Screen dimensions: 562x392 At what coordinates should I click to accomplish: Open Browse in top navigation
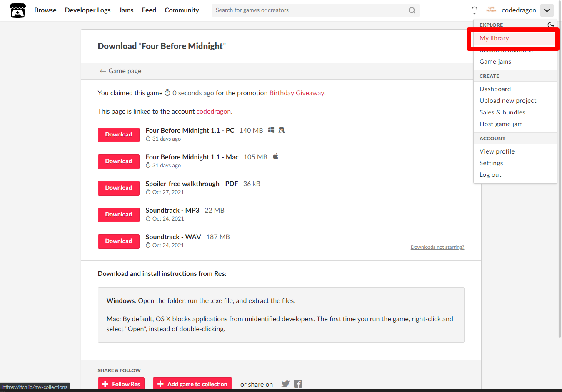pos(45,10)
